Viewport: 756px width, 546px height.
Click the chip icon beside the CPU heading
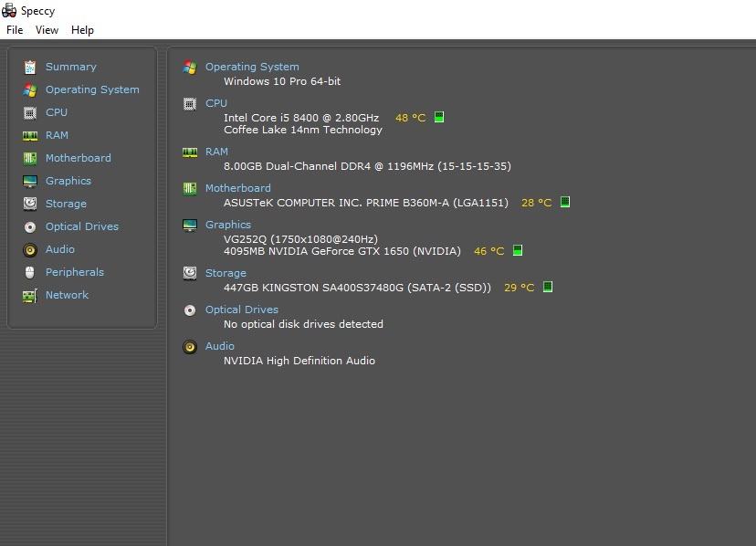(x=190, y=104)
